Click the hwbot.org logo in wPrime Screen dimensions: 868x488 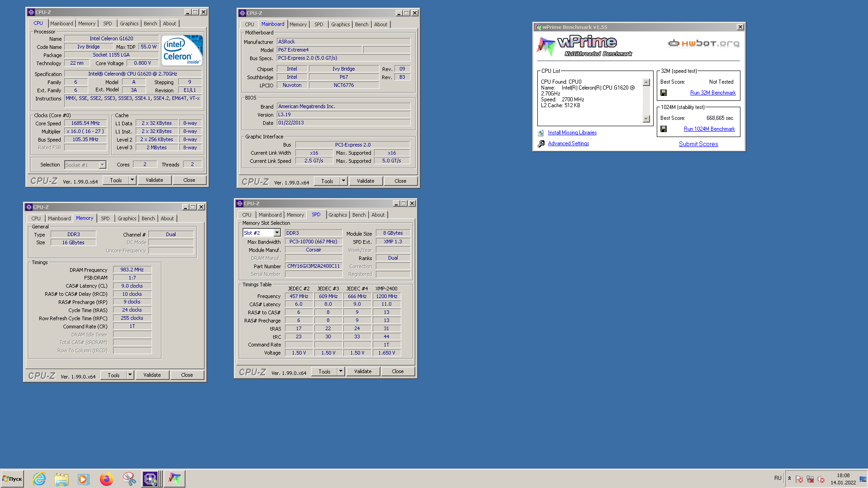tap(703, 43)
